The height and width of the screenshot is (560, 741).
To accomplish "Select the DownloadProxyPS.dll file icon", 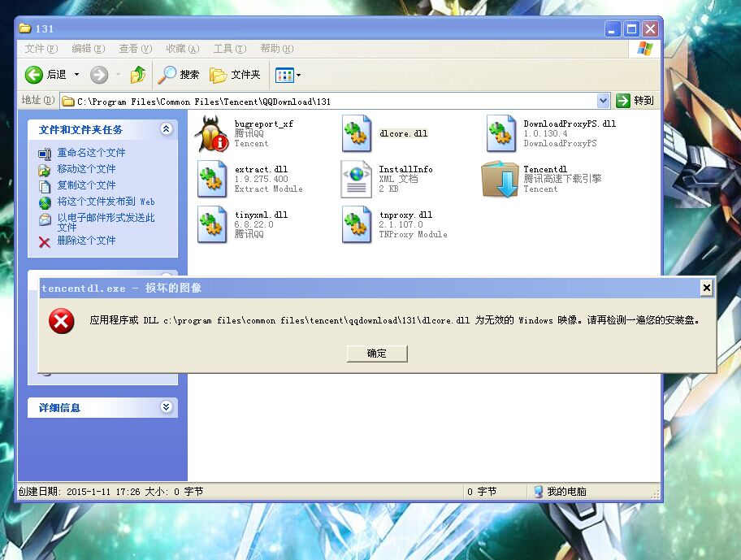I will click(x=501, y=134).
